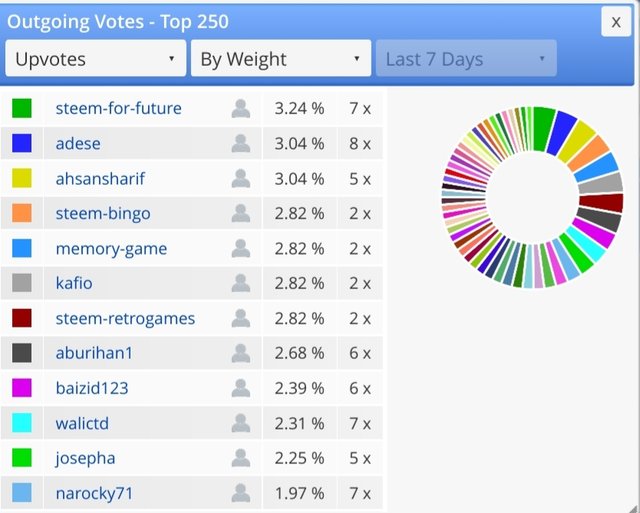
Task: Expand the By Weight sorting dropdown
Action: 280,59
